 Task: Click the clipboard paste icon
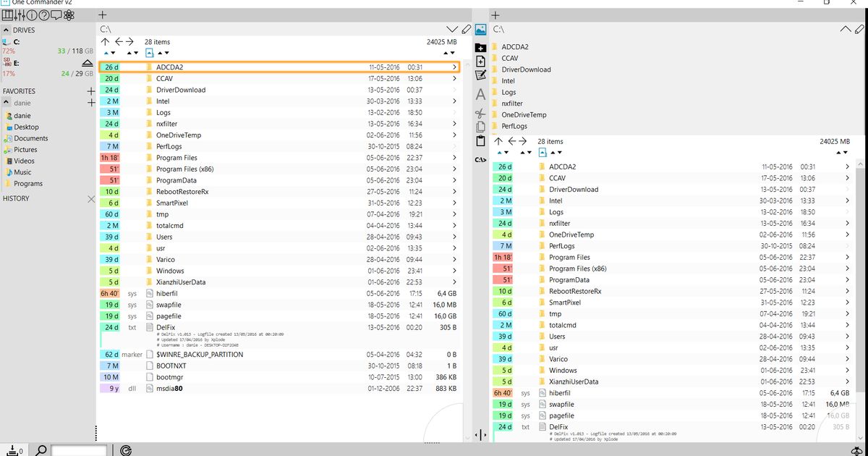click(480, 141)
